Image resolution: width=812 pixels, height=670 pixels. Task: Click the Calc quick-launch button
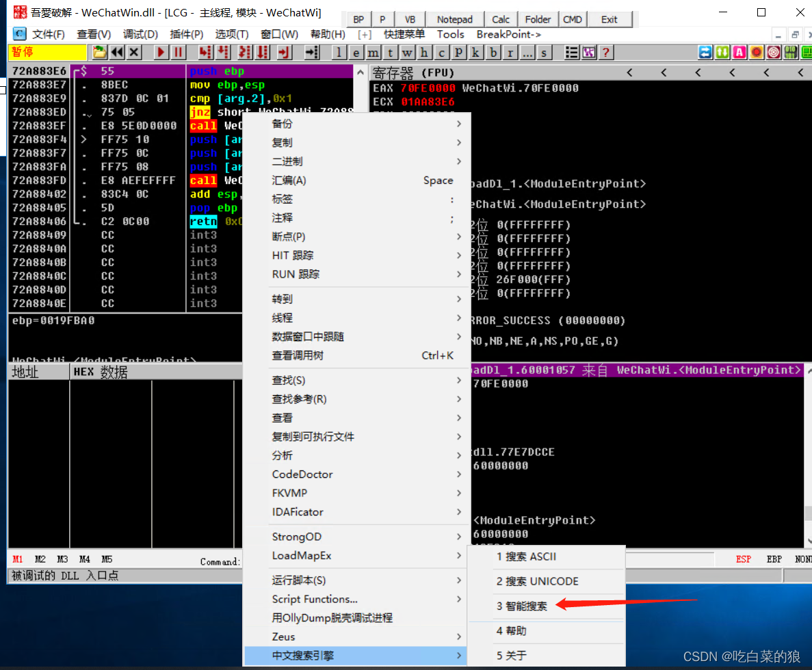pos(501,20)
